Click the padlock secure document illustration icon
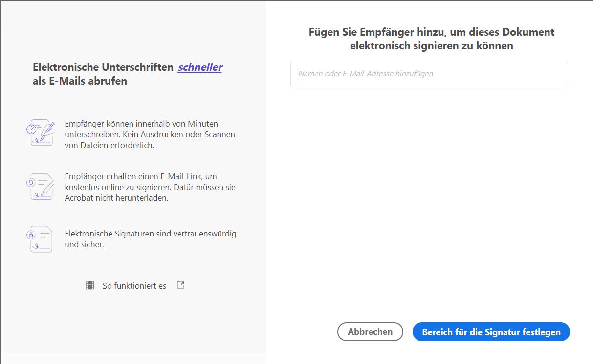 pyautogui.click(x=40, y=239)
